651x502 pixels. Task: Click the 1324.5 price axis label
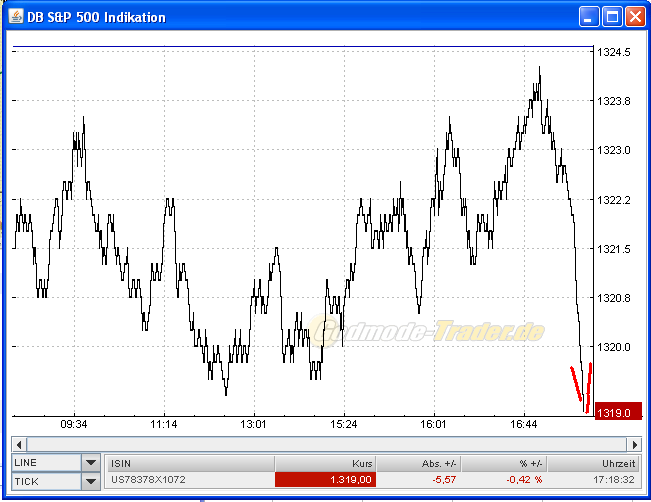pyautogui.click(x=613, y=52)
